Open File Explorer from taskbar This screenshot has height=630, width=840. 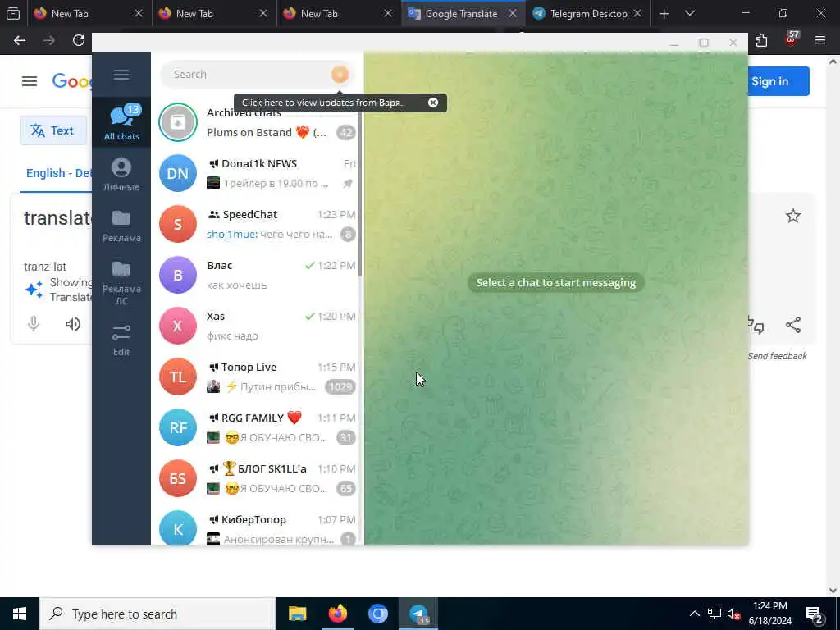(297, 614)
